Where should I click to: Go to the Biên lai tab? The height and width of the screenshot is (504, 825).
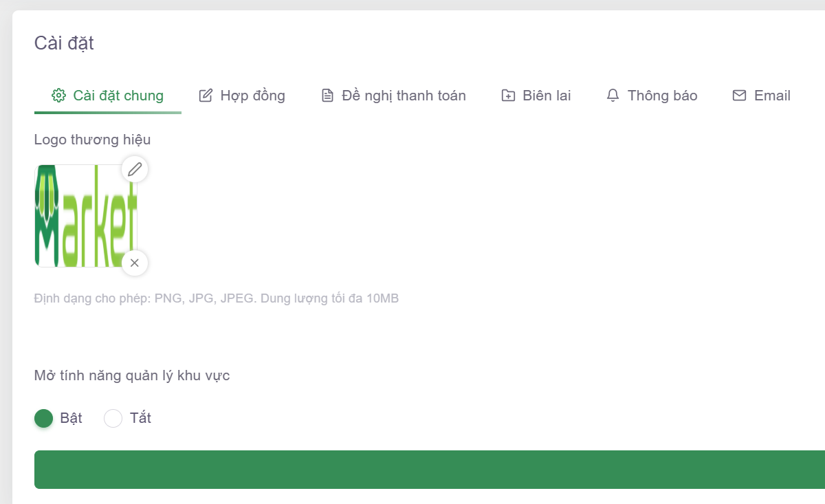(547, 96)
